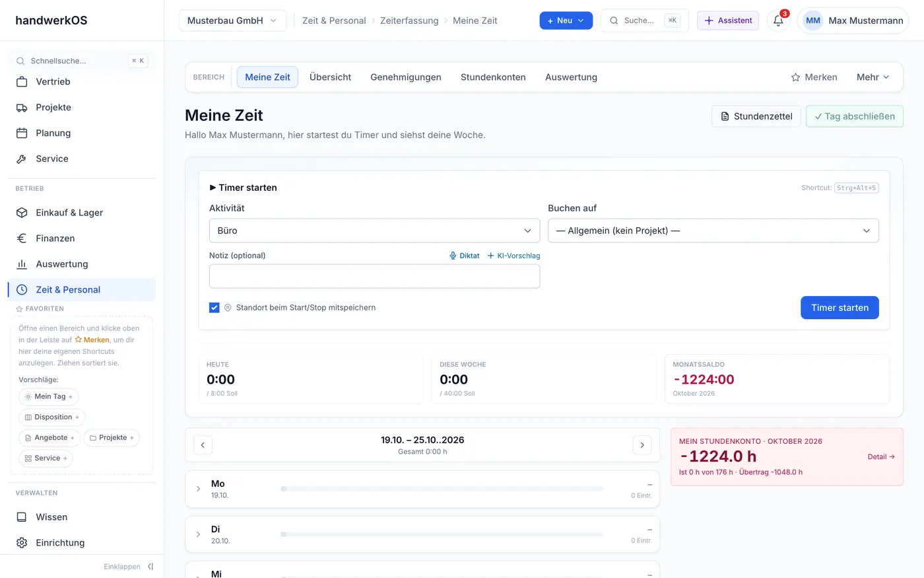
Task: Open the Neu create dropdown
Action: coord(566,20)
